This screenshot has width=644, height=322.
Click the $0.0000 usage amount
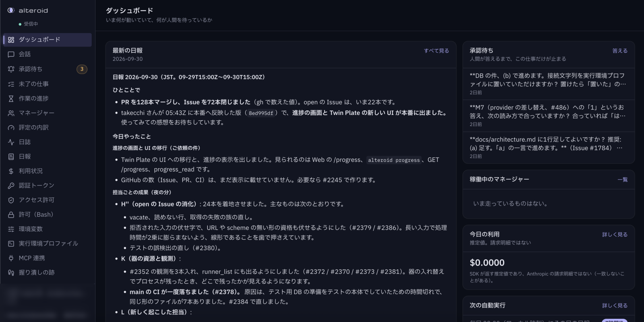tap(487, 263)
